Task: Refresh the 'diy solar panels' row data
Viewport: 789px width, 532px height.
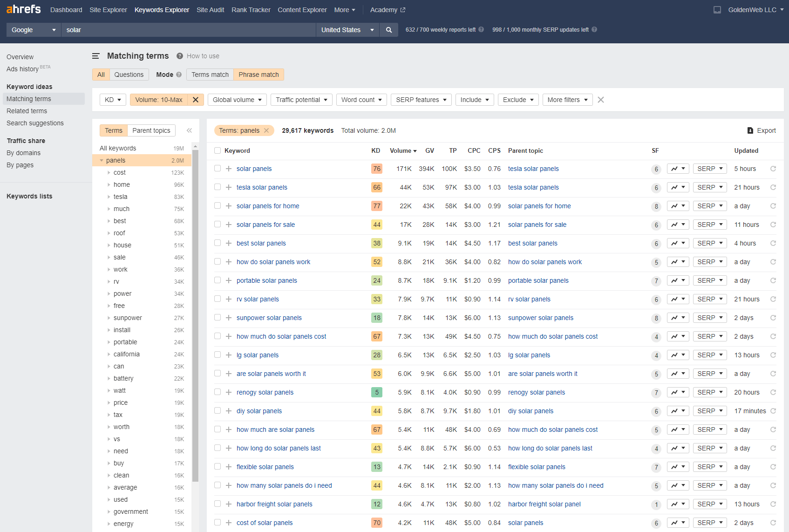Action: (773, 411)
